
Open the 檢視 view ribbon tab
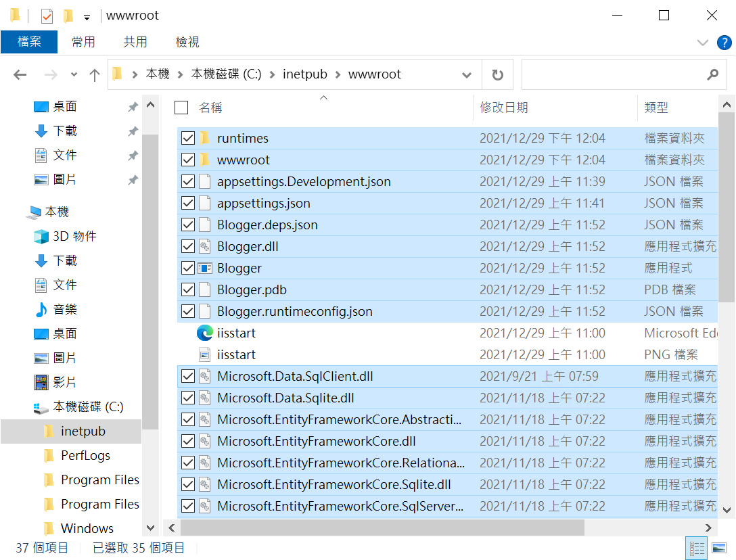click(187, 42)
